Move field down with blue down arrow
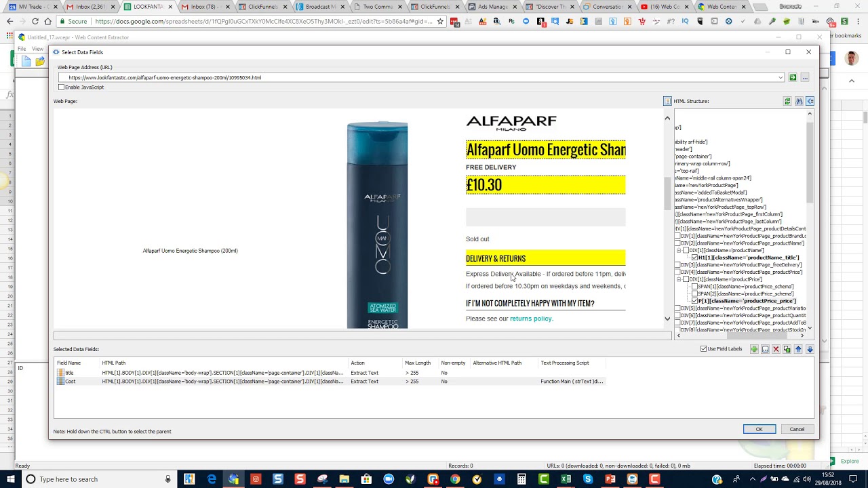868x488 pixels. coord(810,349)
